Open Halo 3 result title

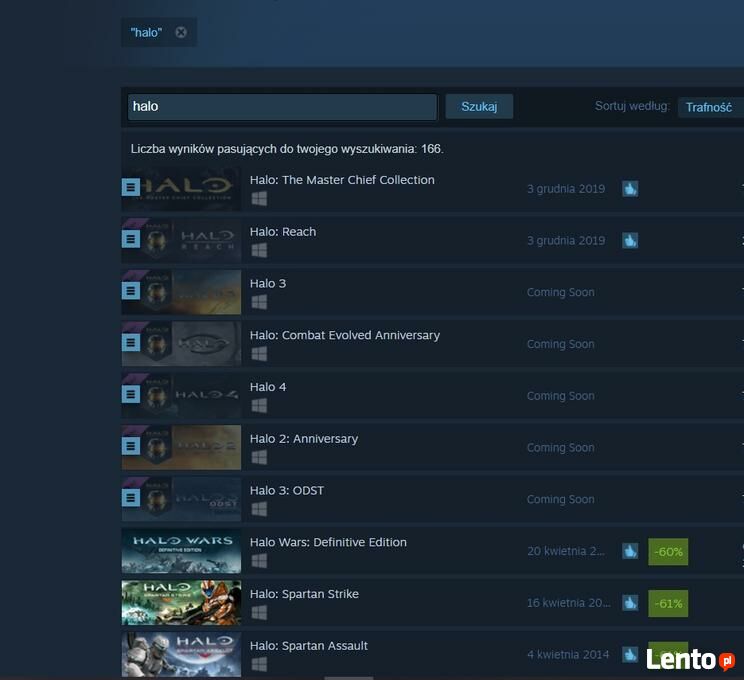coord(268,284)
